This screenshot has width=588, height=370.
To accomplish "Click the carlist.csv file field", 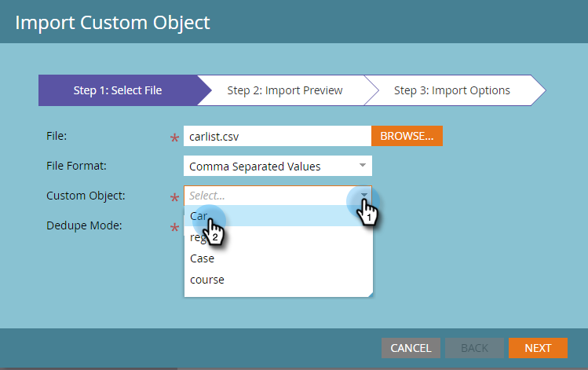I will [277, 136].
